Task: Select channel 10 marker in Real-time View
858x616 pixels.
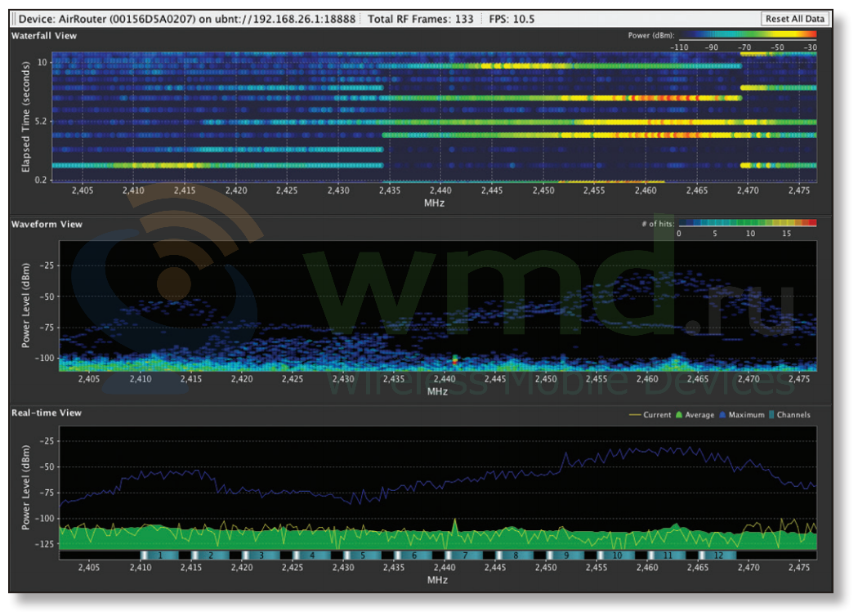Action: click(616, 556)
